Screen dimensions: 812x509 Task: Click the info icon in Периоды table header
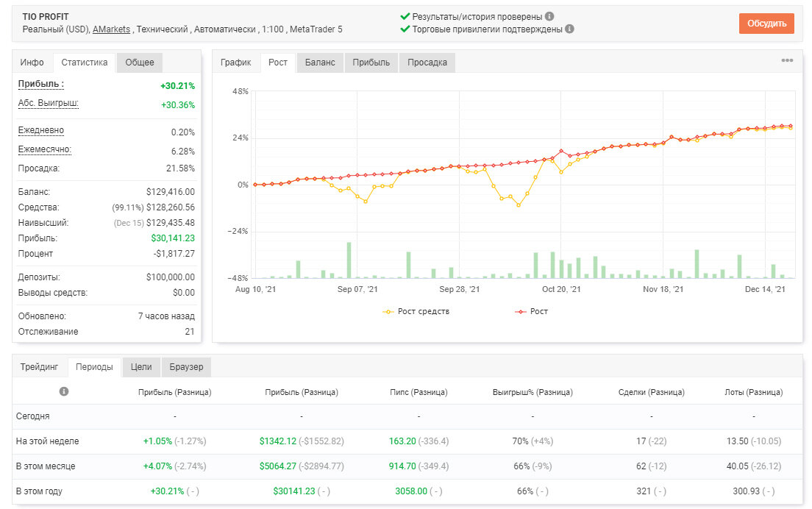point(64,391)
